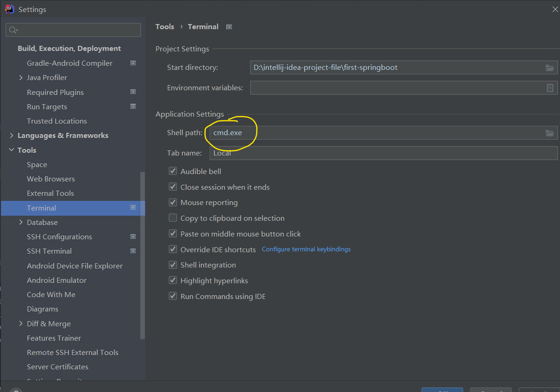Select Trusted Locations
This screenshot has height=392, width=560.
[x=57, y=121]
